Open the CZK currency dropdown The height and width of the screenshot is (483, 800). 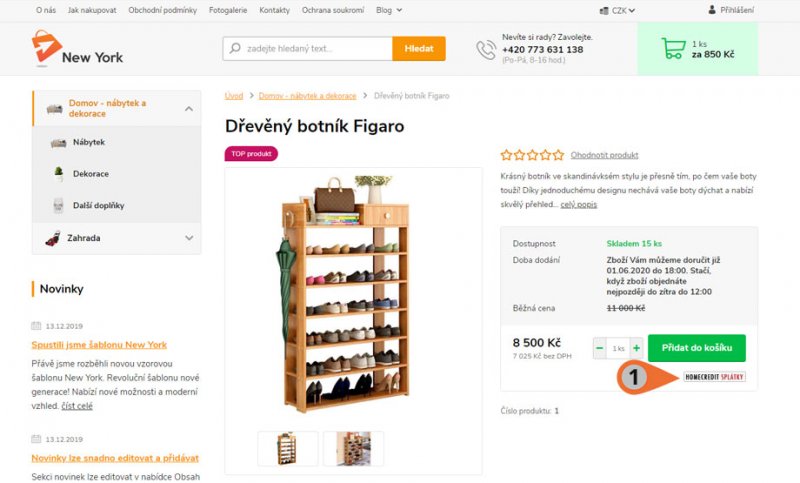(617, 10)
